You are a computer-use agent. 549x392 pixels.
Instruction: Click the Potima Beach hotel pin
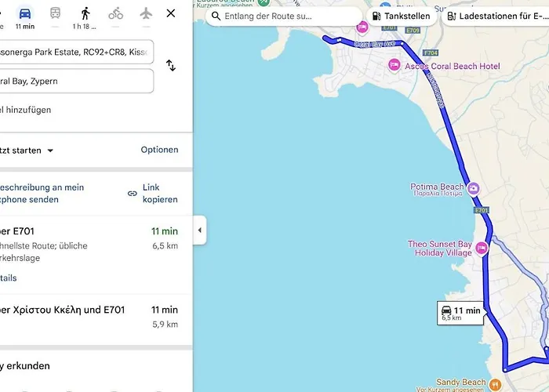(473, 188)
